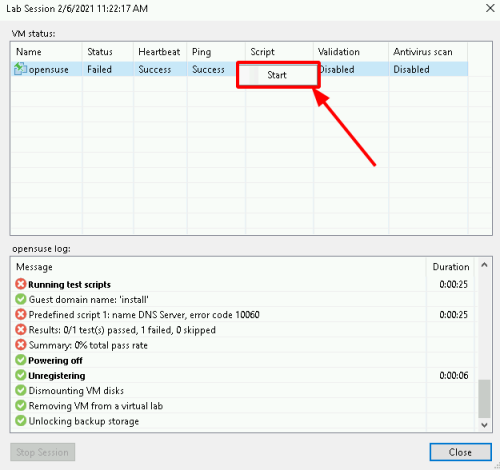Sort by the Heartbeat column header

coord(160,52)
